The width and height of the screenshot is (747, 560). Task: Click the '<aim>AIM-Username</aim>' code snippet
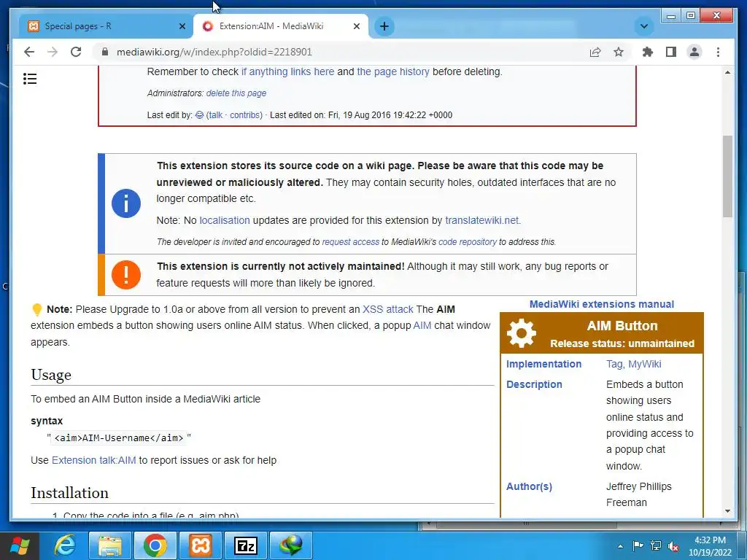point(119,438)
